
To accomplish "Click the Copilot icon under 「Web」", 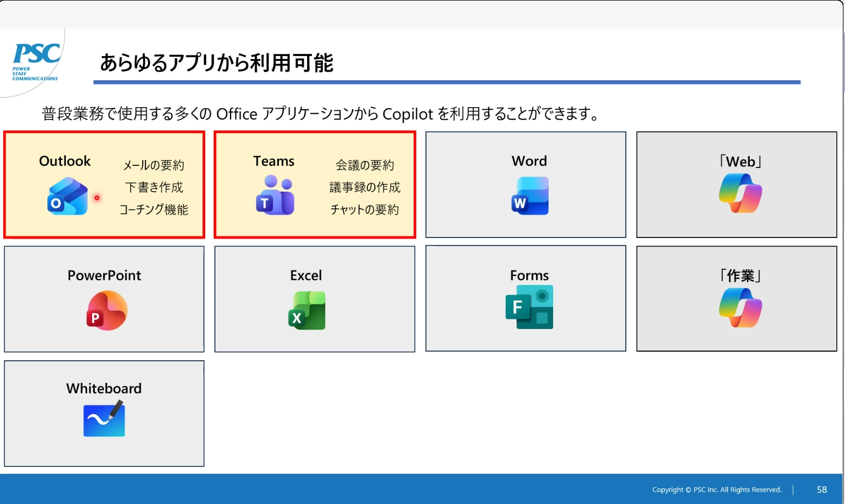I will pos(741,193).
